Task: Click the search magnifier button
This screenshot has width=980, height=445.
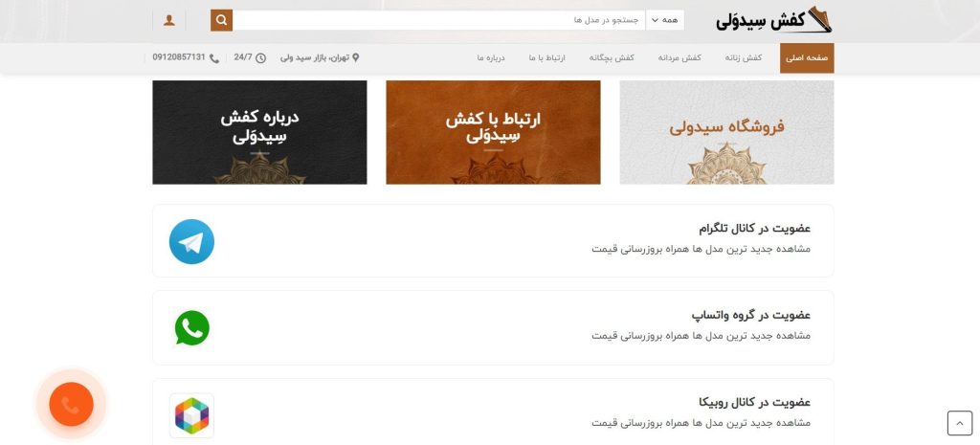Action: click(221, 20)
